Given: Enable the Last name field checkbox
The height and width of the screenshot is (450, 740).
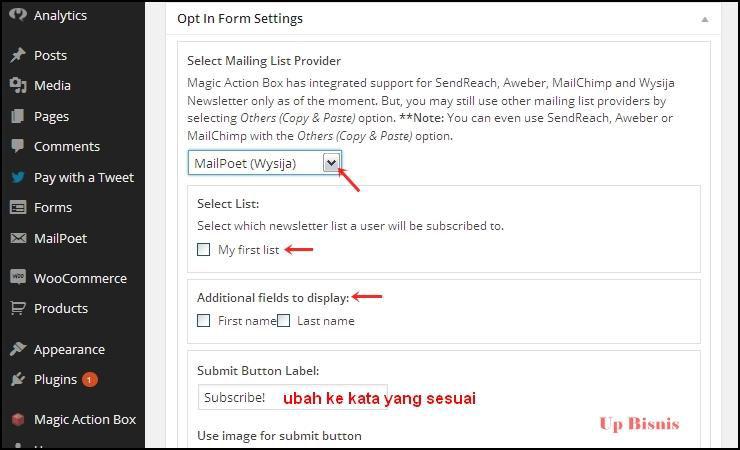Looking at the screenshot, I should click(x=283, y=321).
